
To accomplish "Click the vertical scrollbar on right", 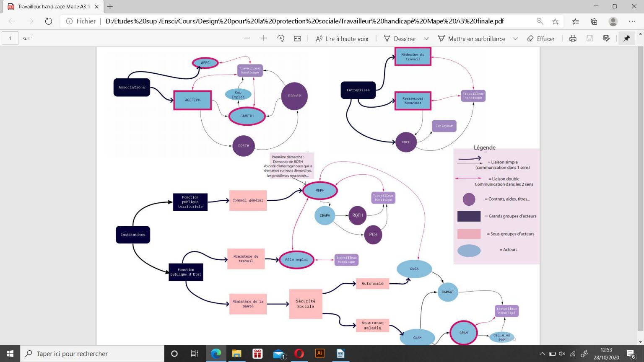I will [640, 189].
